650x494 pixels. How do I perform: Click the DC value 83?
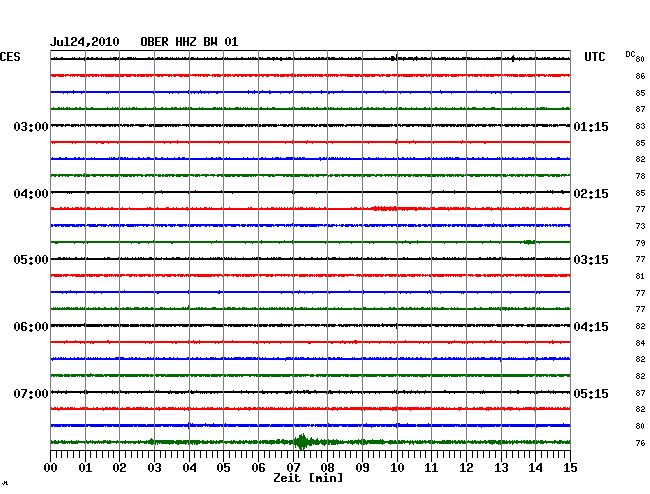(x=640, y=126)
